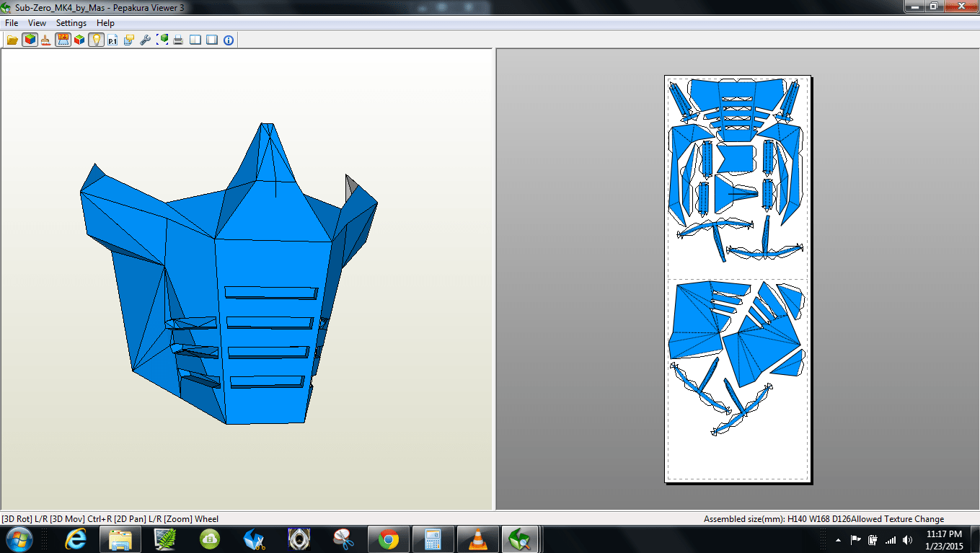Click the dark emblem taskbar icon

[x=299, y=539]
